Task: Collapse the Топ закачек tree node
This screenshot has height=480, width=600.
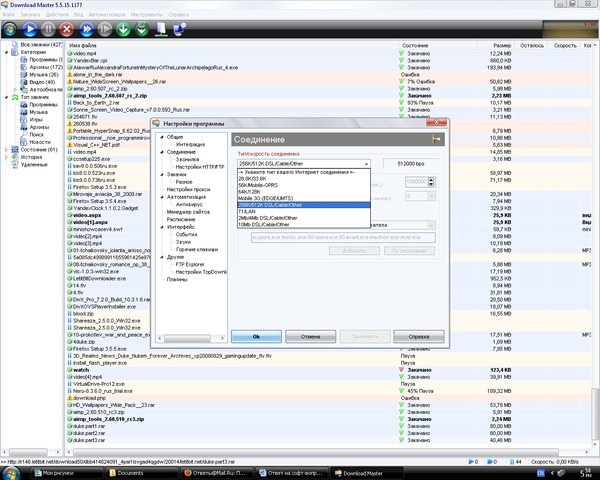Action: coord(6,97)
